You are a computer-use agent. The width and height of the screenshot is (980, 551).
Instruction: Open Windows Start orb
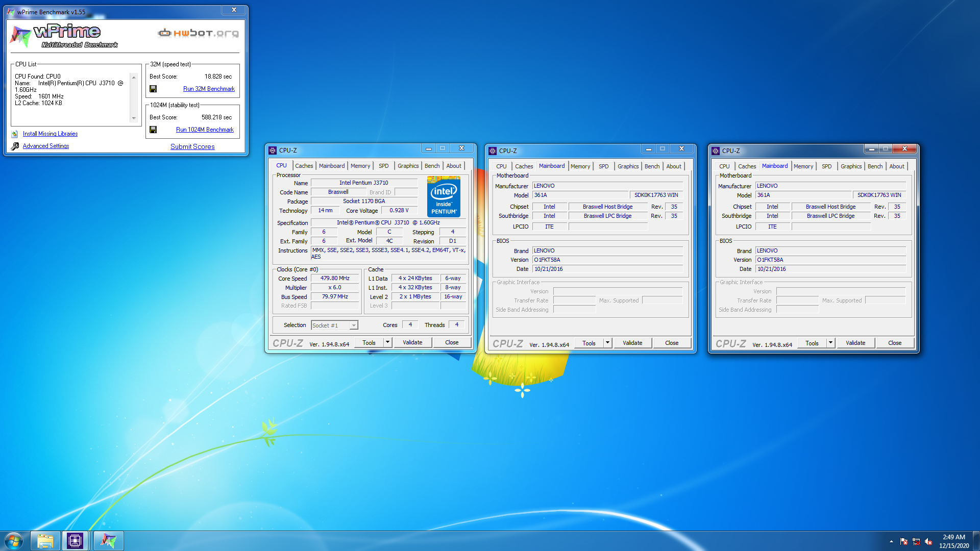[x=14, y=541]
